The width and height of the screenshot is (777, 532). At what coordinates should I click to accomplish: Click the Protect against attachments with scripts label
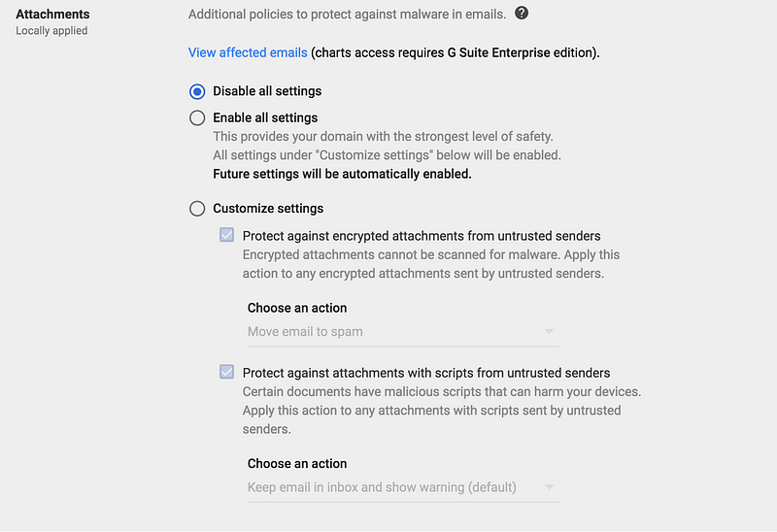point(426,373)
